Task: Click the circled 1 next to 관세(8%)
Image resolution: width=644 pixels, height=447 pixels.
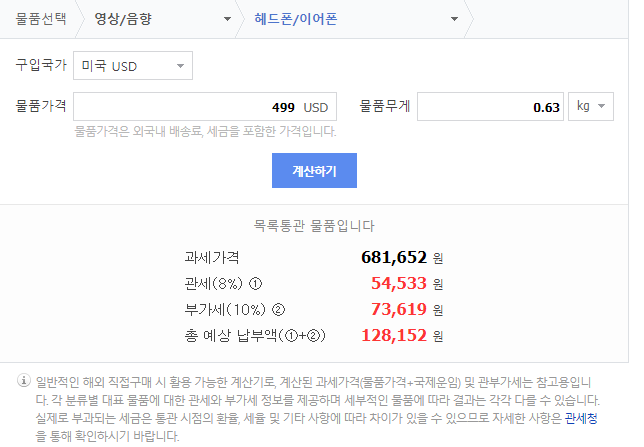Action: coord(256,283)
